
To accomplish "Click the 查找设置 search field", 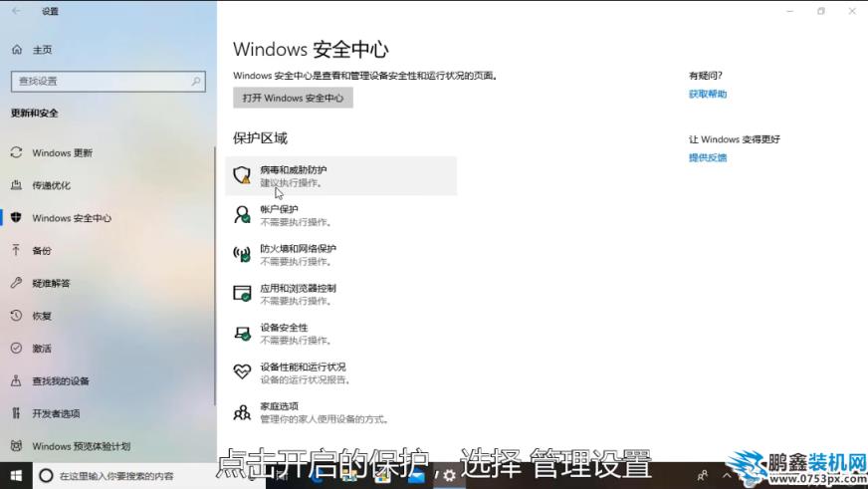I will click(108, 81).
